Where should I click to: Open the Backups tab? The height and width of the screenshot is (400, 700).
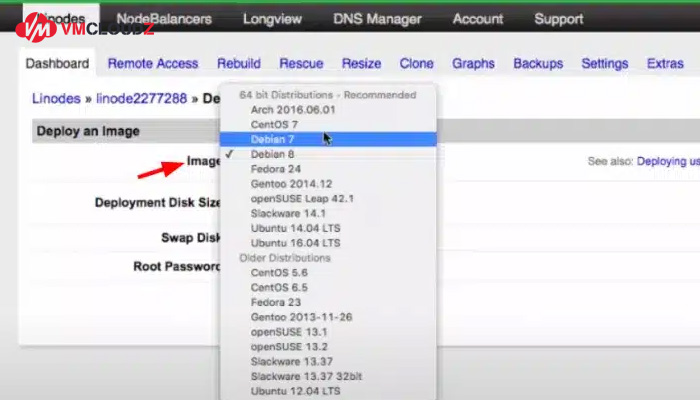[538, 63]
